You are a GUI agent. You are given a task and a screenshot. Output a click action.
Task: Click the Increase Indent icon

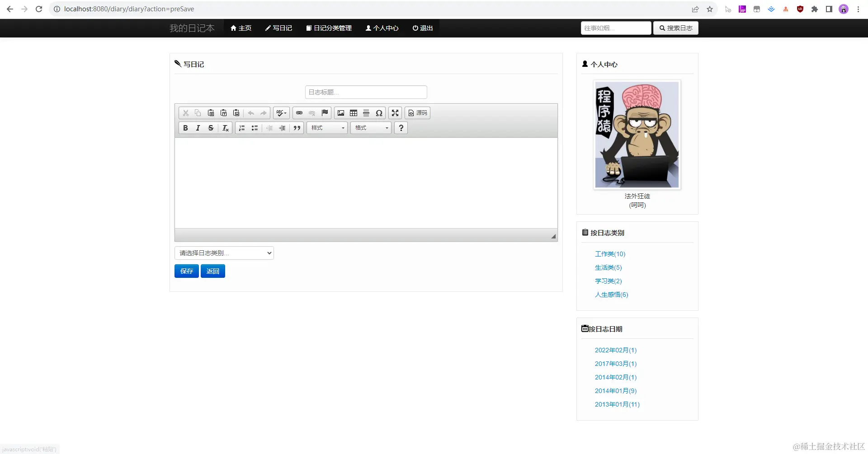[x=282, y=128]
